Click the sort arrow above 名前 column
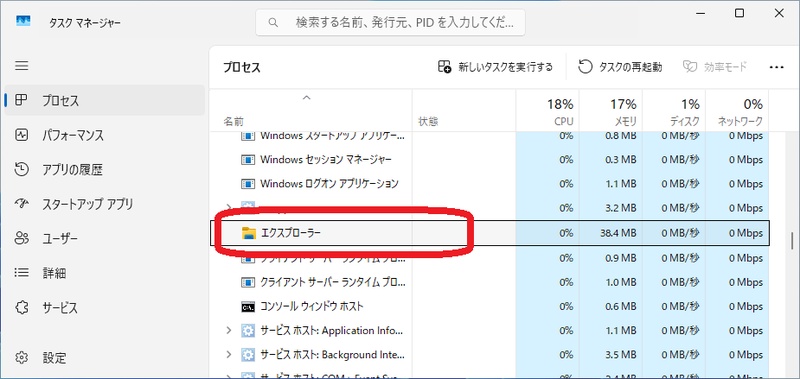800x379 pixels. (x=306, y=97)
